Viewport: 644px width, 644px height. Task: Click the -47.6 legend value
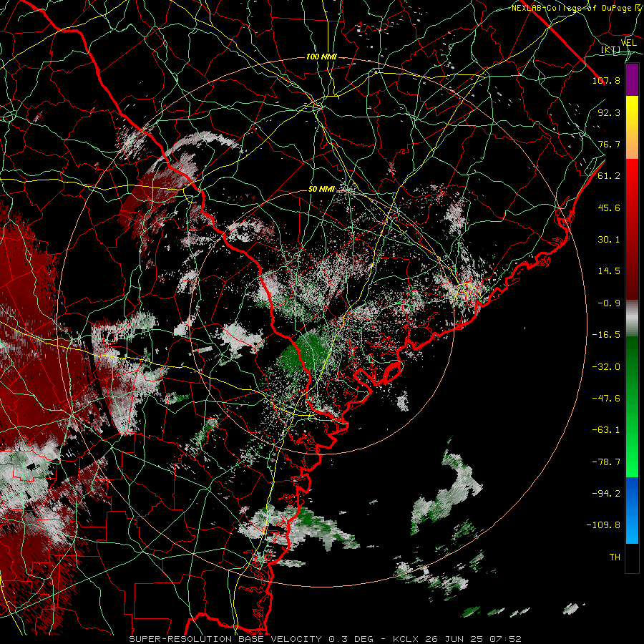(606, 399)
